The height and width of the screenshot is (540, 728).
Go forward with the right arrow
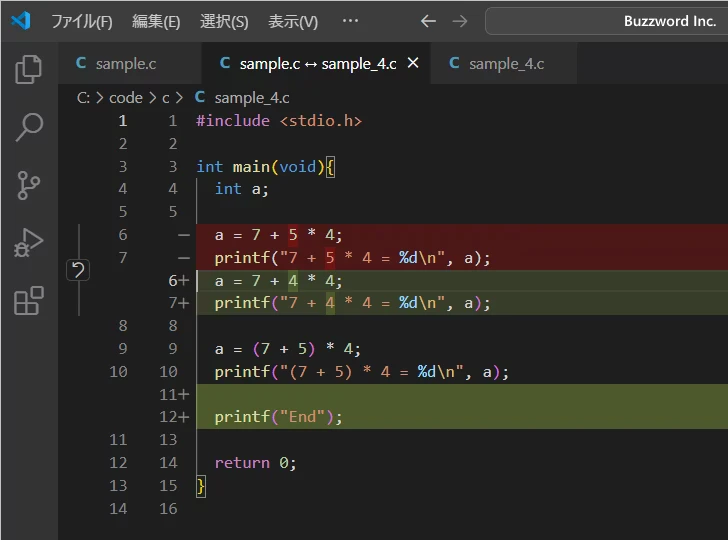click(x=459, y=21)
